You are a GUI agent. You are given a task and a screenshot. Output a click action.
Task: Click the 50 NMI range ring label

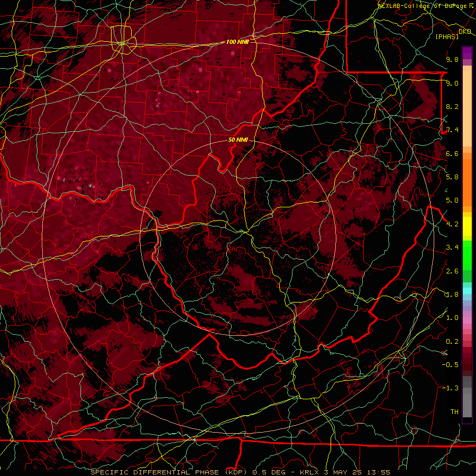(x=238, y=140)
